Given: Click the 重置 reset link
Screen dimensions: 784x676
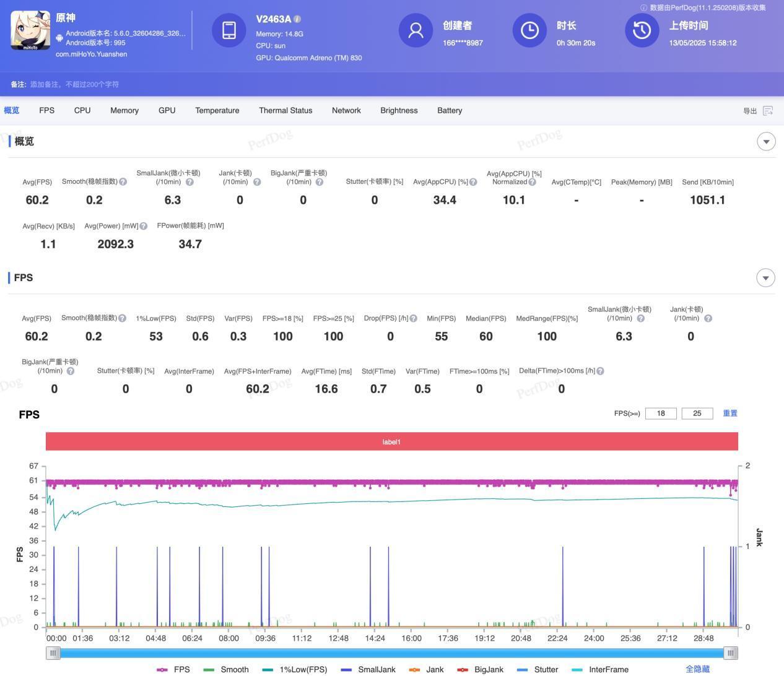Looking at the screenshot, I should pos(730,413).
